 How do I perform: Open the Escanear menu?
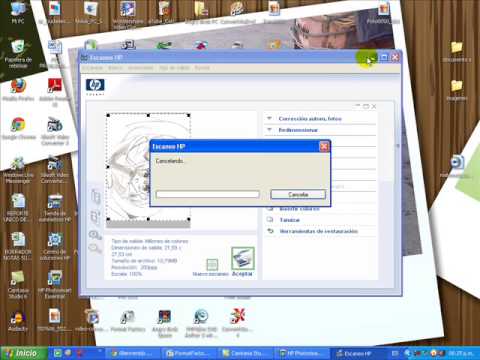point(92,68)
